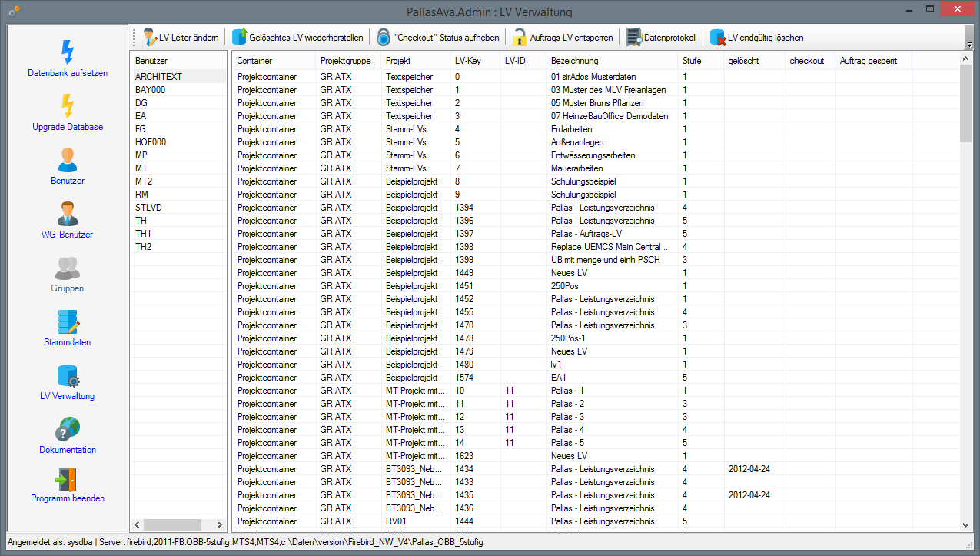Screen dimensions: 980x556
Task: Click "Checkout" Status aufheben
Action: (438, 37)
